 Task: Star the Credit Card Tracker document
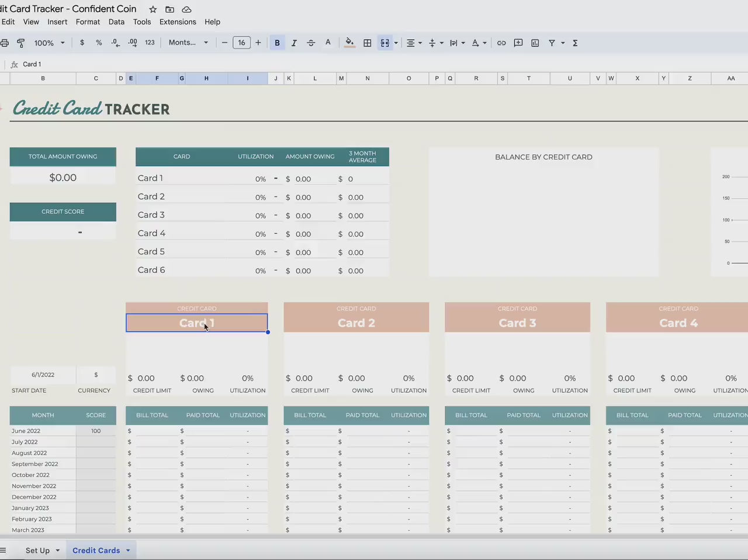153,9
